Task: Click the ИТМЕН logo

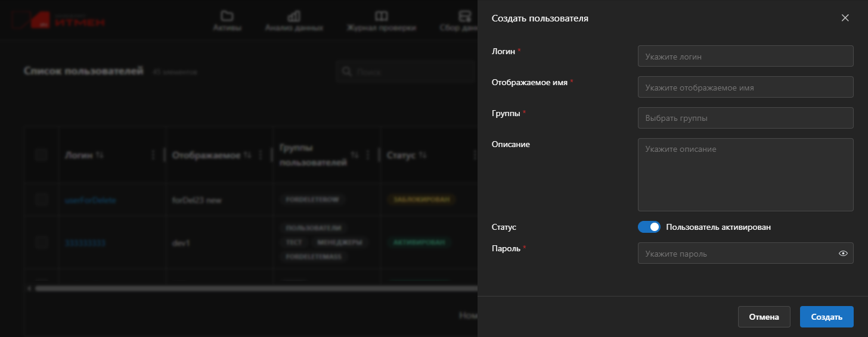Action: 59,19
